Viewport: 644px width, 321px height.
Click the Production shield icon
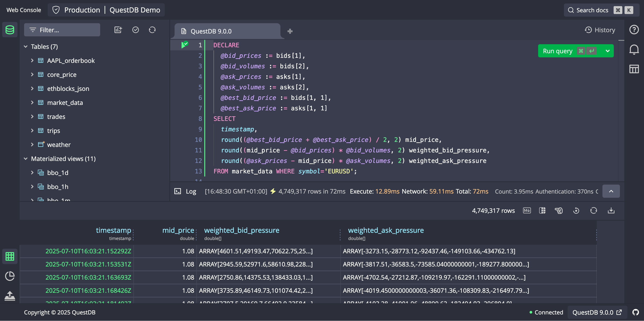pos(56,10)
